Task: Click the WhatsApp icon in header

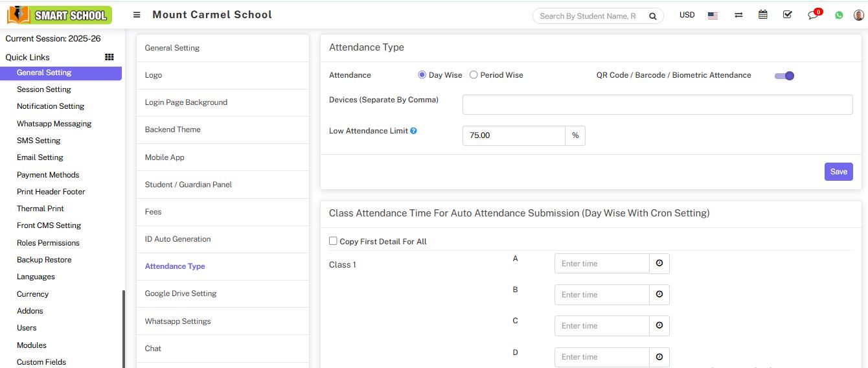Action: (x=839, y=16)
